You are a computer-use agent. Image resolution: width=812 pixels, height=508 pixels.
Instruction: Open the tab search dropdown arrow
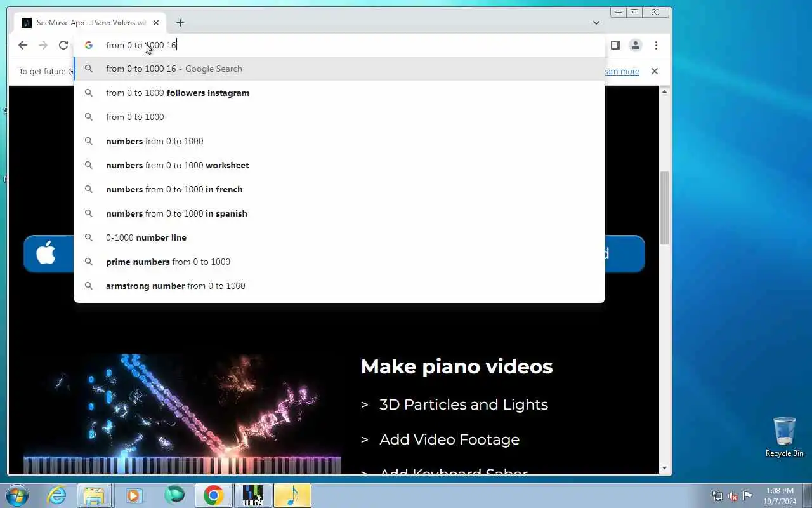tap(596, 23)
